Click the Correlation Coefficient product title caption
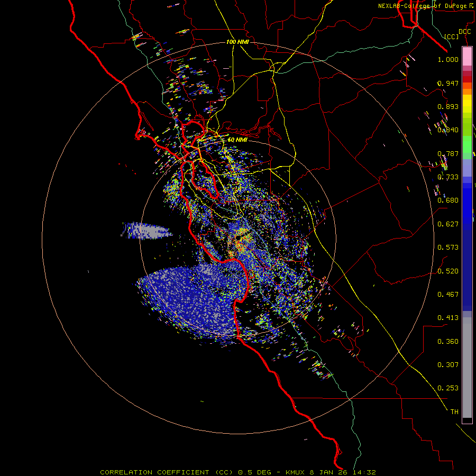Screen dimensions: 476x476 pyautogui.click(x=238, y=472)
